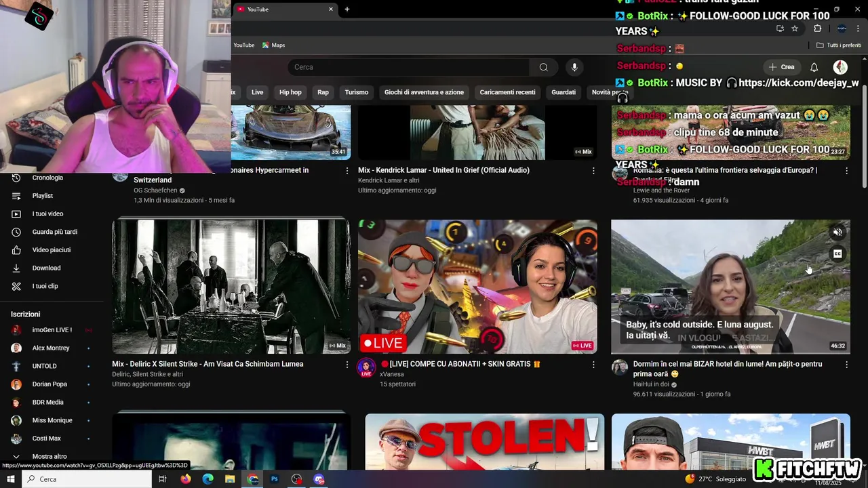
Task: Open the YouTube bookmark in bookmarks bar
Action: pos(243,45)
